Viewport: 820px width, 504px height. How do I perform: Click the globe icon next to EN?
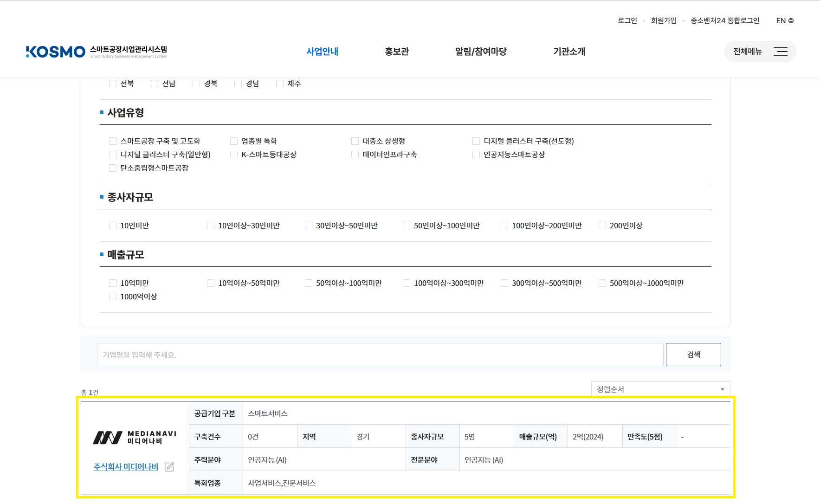click(x=791, y=21)
